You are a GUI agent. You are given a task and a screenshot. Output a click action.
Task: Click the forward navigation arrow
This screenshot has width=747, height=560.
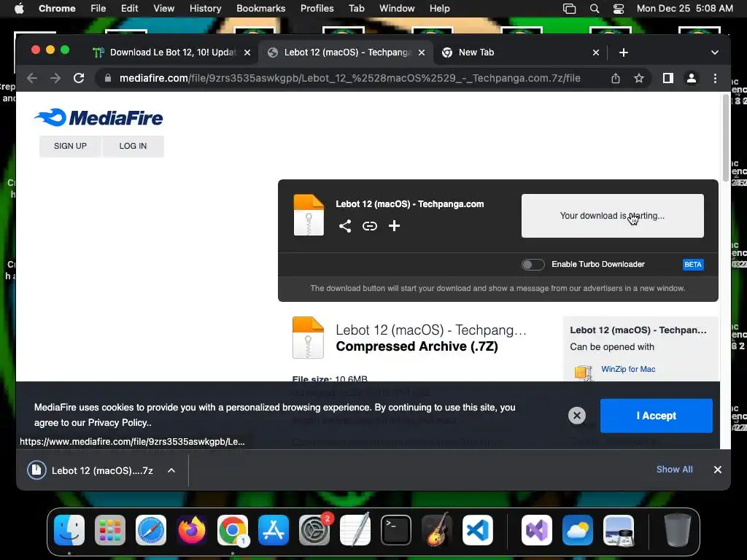click(55, 78)
